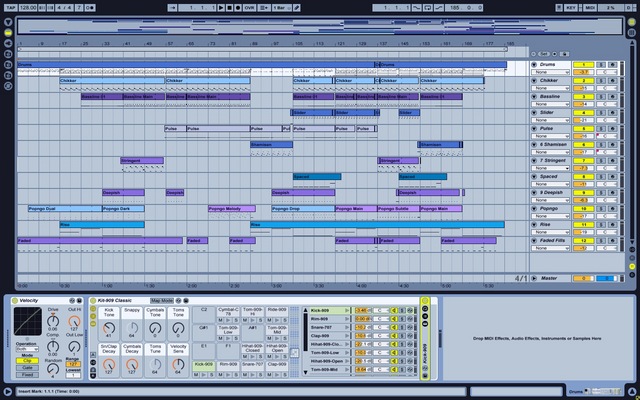
Task: Open the Both dropdown under Operation
Action: point(27,349)
